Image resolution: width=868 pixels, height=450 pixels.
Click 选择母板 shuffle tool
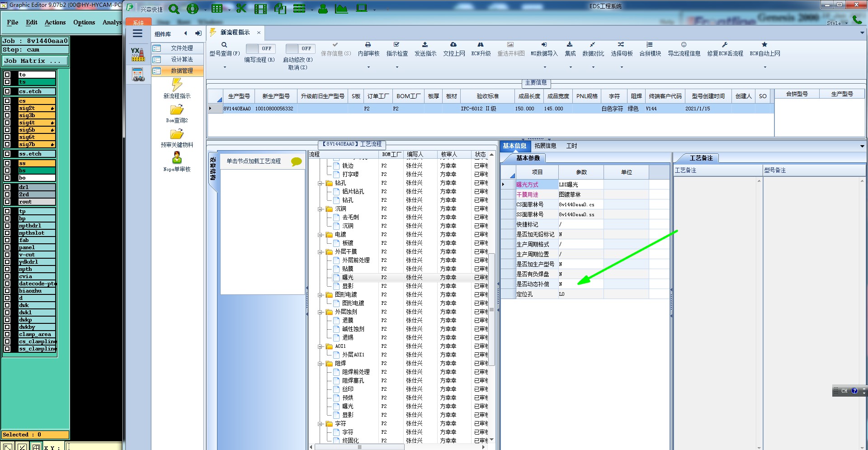[x=622, y=49]
